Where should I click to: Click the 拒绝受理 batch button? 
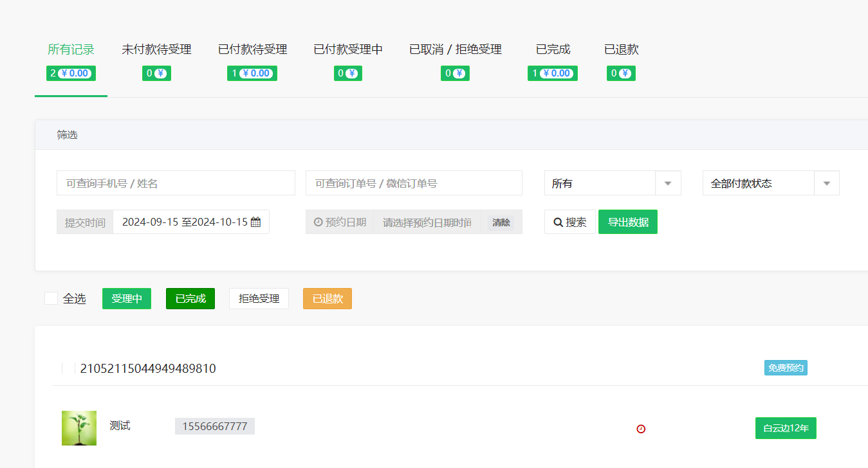coord(259,298)
